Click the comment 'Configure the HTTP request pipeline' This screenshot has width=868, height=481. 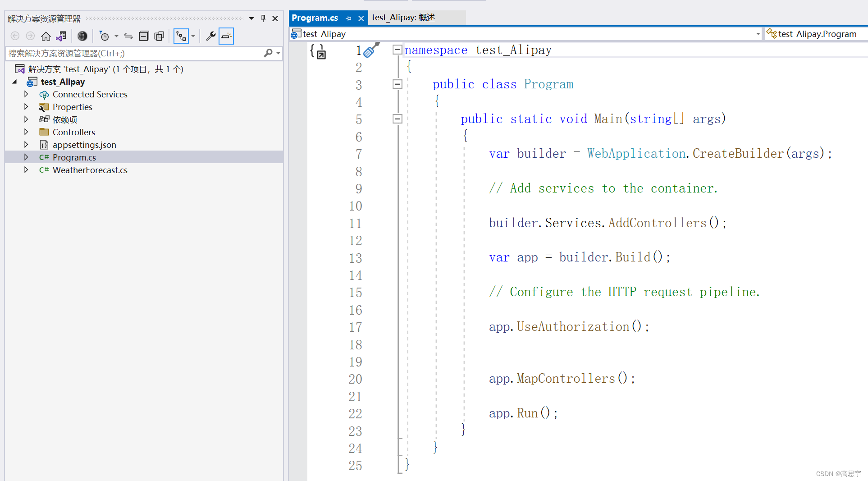(625, 292)
